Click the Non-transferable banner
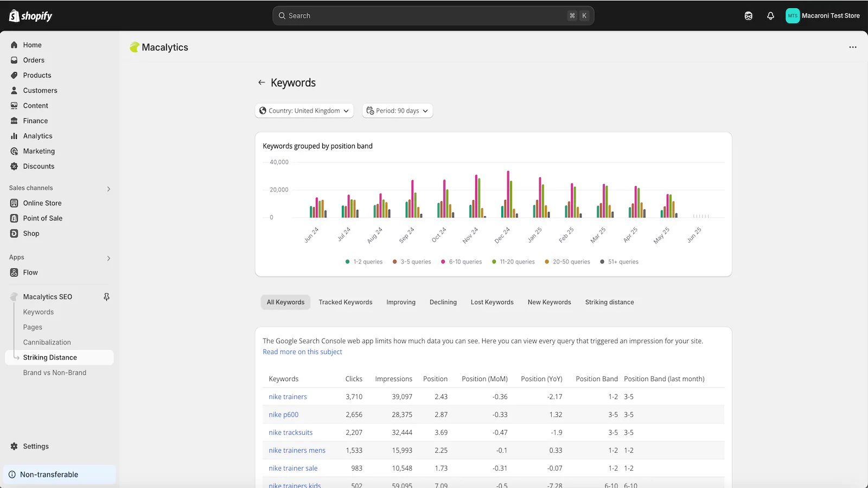The image size is (868, 488). coord(60,474)
